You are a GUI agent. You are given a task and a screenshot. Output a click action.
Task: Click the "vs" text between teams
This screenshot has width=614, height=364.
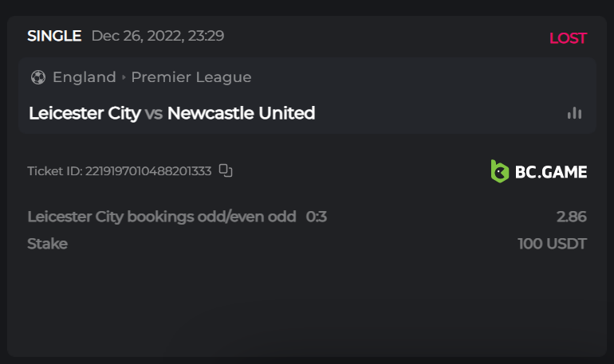click(x=154, y=113)
